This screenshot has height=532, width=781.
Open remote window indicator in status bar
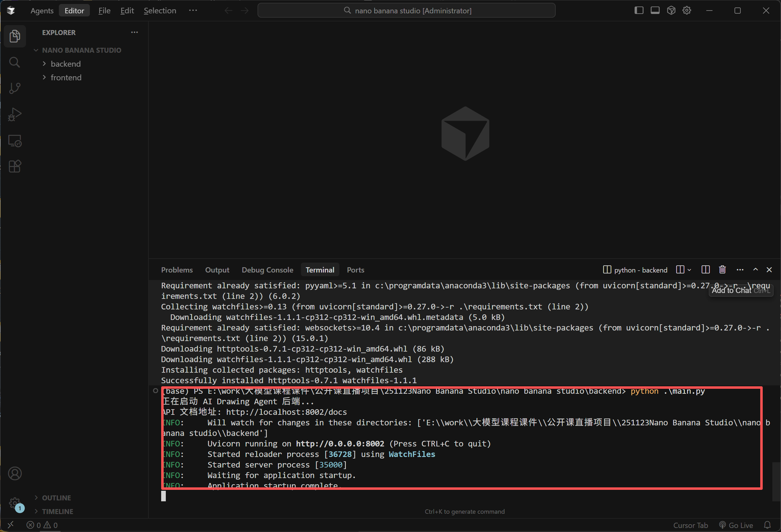11,525
